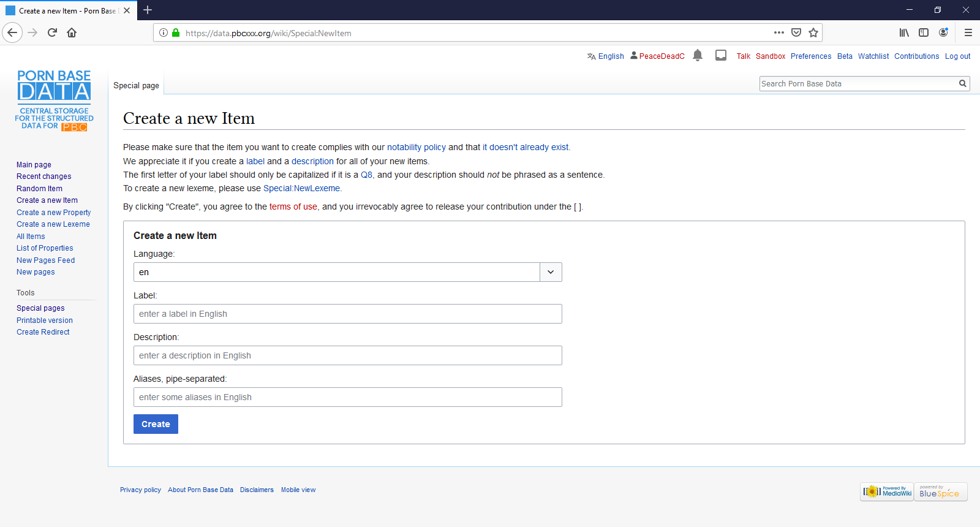Expand the Language dropdown arrow
The height and width of the screenshot is (527, 980).
(x=551, y=272)
